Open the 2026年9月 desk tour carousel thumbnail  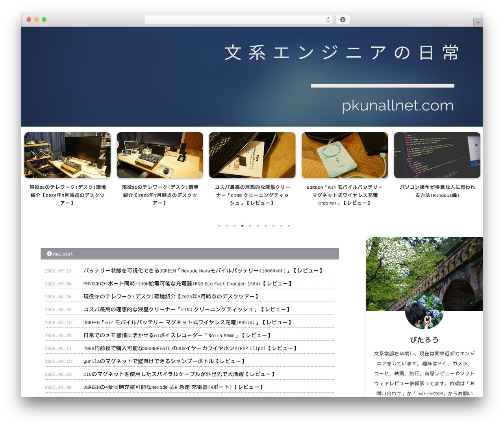pyautogui.click(x=160, y=155)
